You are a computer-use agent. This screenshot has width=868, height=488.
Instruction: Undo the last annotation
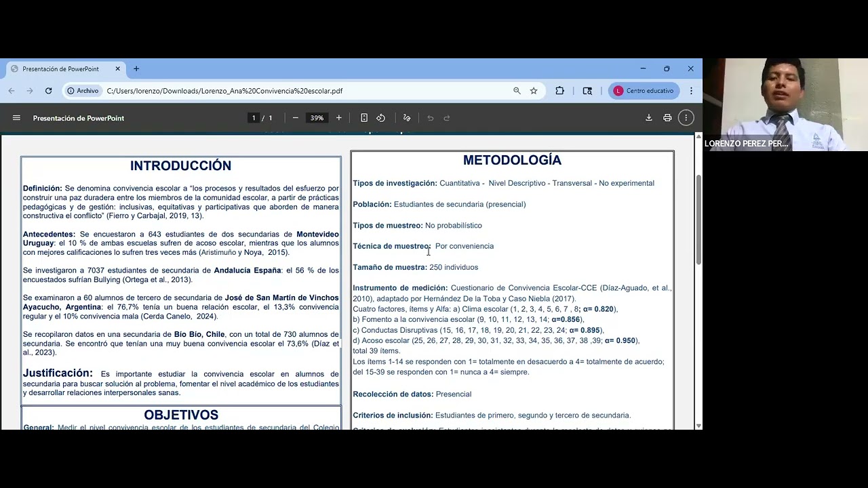pos(430,118)
